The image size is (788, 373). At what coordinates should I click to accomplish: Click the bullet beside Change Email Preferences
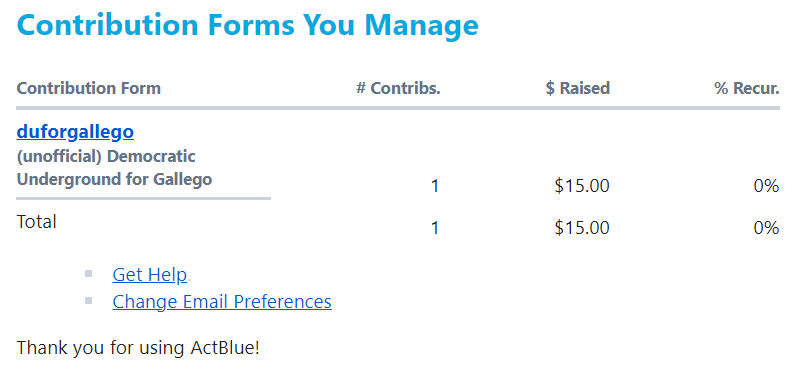point(89,301)
